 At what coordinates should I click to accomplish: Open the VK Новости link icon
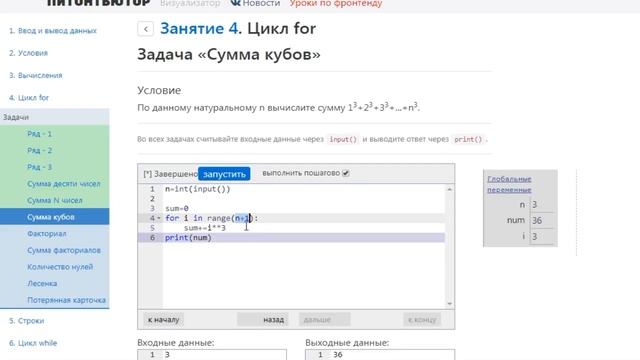[x=236, y=3]
